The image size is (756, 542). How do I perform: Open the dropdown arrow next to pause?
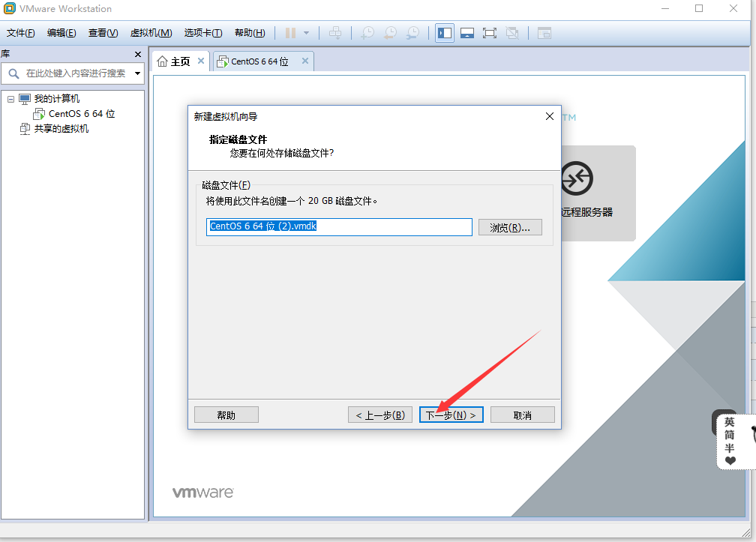pos(306,33)
